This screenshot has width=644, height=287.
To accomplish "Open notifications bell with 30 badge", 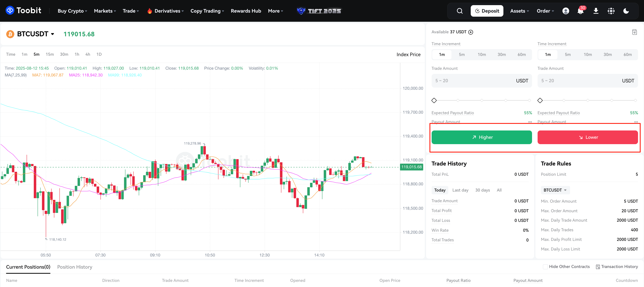I will pos(581,11).
